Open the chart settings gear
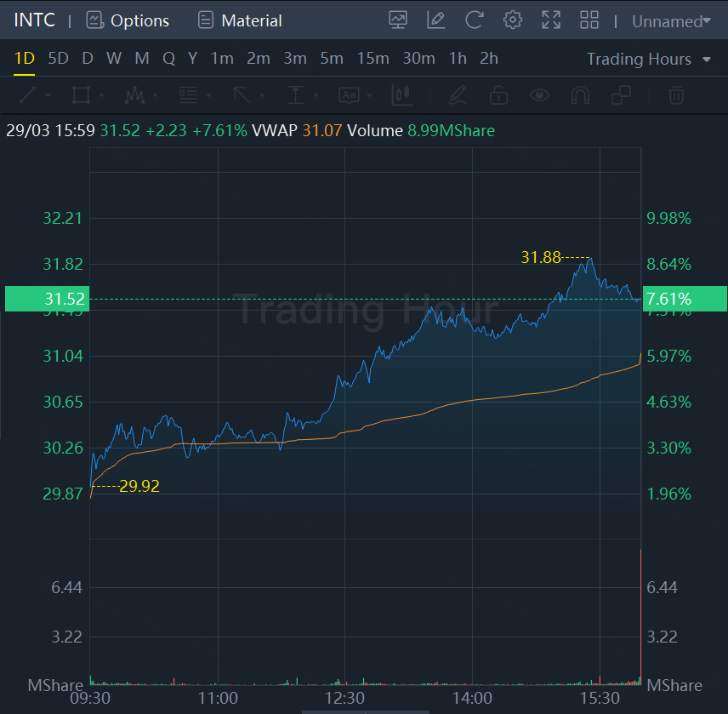This screenshot has width=728, height=714. tap(512, 20)
